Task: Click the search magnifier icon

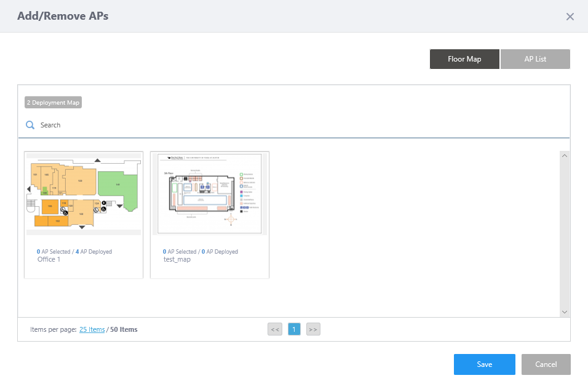Action: [30, 125]
